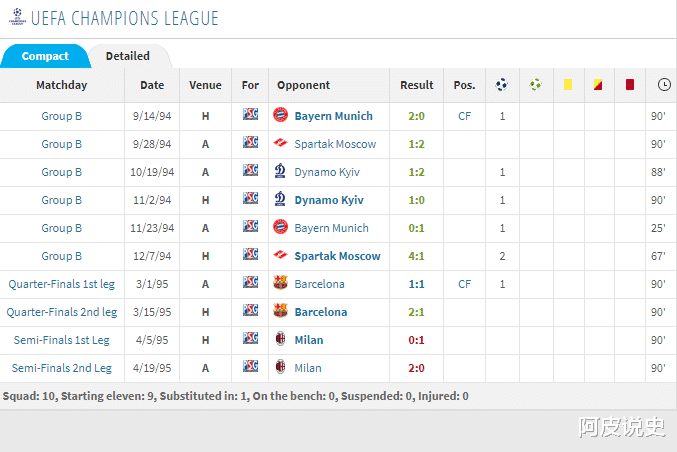Viewport: 677px width, 452px height.
Task: Click the second yellow card icon
Action: (x=598, y=85)
